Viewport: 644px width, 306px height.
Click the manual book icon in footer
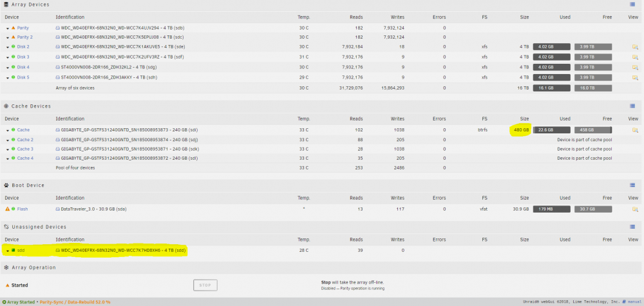tap(624, 302)
